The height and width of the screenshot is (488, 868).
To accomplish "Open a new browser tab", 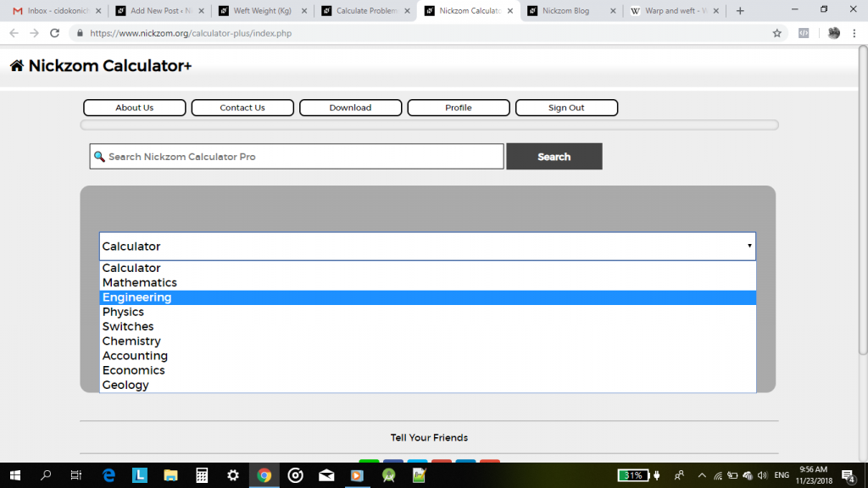I will (740, 10).
